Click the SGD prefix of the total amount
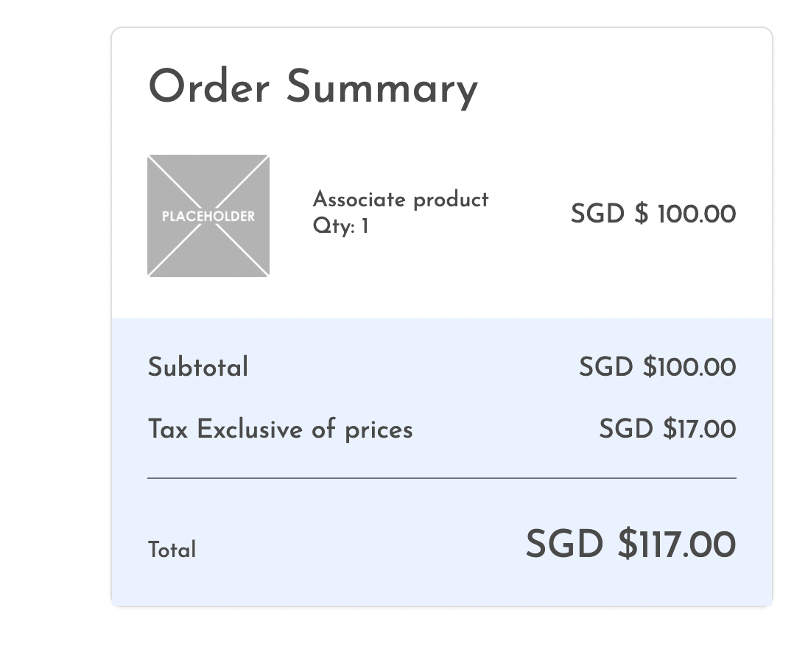This screenshot has height=672, width=794. tap(564, 545)
